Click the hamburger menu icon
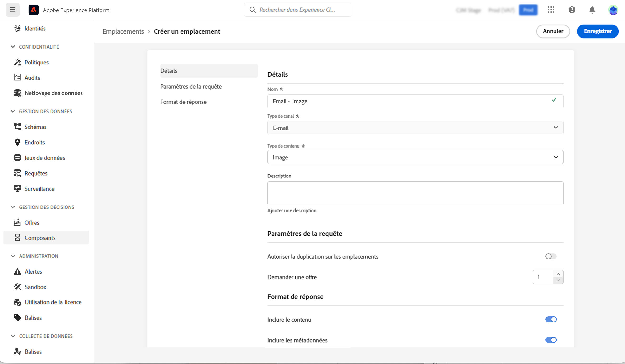 (13, 10)
